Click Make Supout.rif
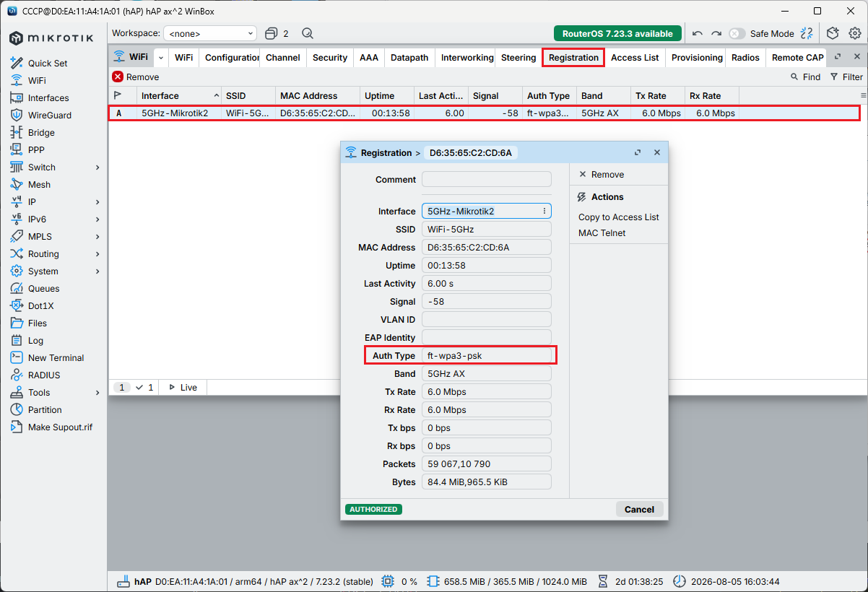This screenshot has width=868, height=592. click(60, 427)
